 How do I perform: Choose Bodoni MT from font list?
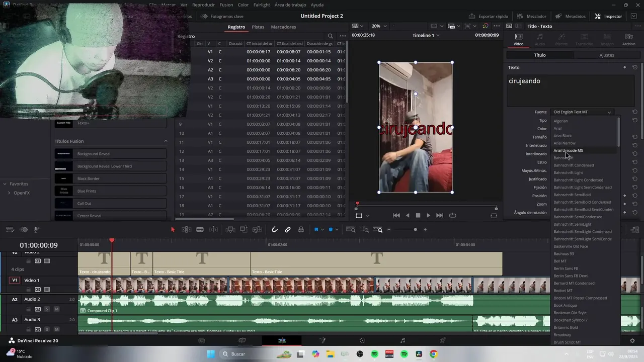click(563, 291)
